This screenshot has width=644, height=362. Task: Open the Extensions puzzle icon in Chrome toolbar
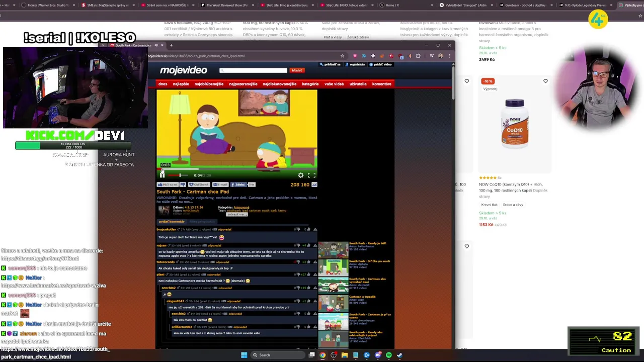(418, 56)
